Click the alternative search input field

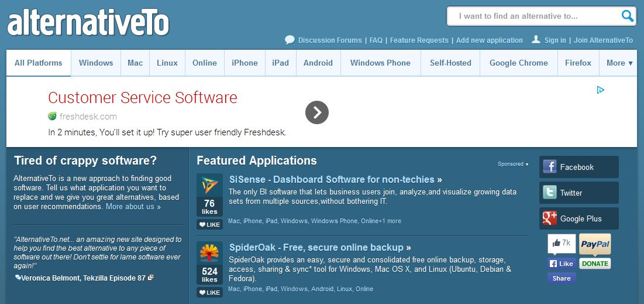coord(534,16)
